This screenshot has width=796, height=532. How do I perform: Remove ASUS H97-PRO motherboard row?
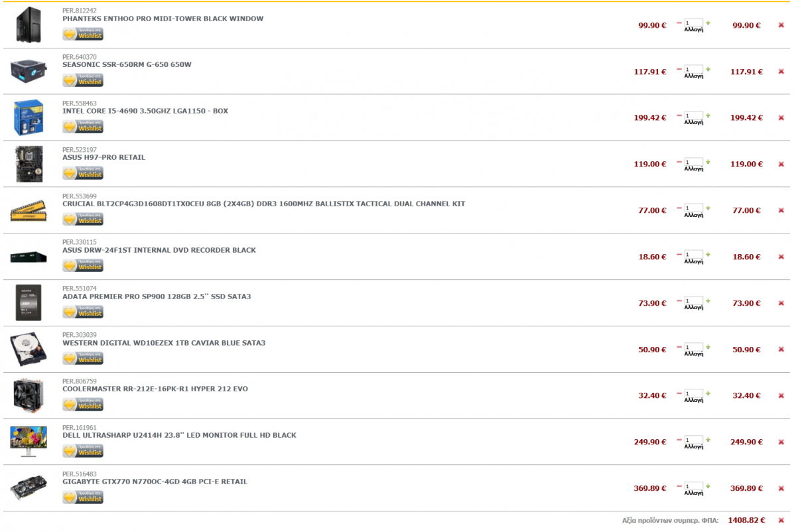coord(781,164)
